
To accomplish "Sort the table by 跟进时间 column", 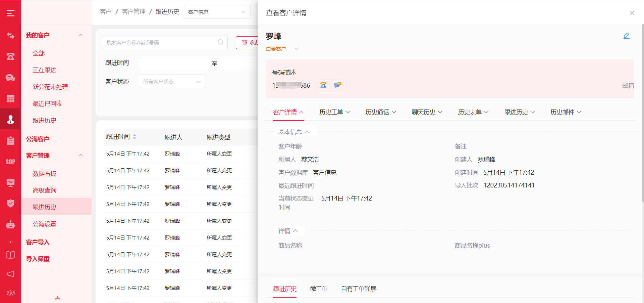I will click(135, 137).
